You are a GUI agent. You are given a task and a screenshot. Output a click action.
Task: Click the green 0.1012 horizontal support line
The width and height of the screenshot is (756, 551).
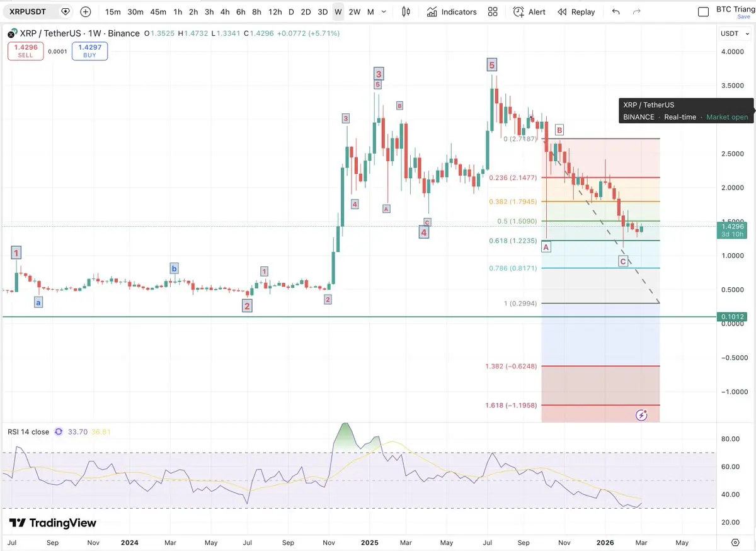coord(359,317)
